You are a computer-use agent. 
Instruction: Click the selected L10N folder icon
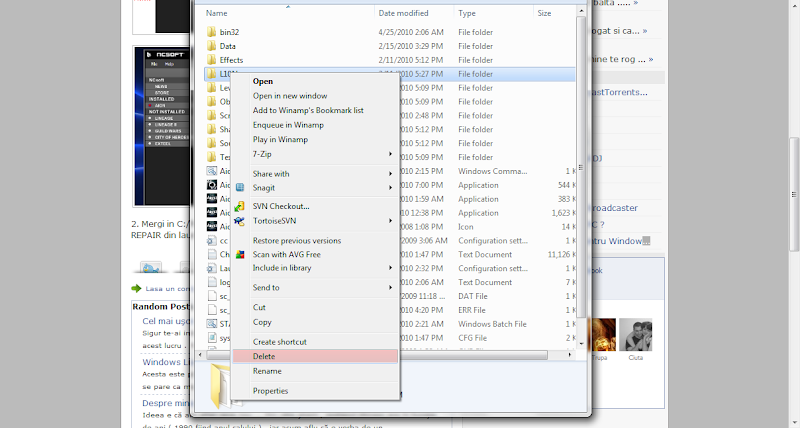(x=212, y=74)
